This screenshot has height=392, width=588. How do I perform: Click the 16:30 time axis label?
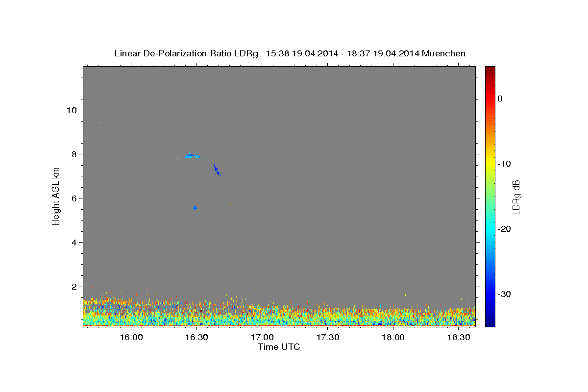tap(197, 337)
